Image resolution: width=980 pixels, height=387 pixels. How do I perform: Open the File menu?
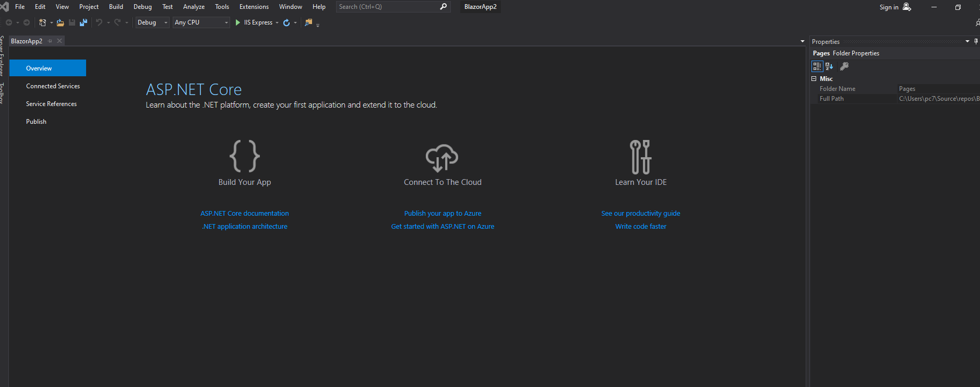(20, 7)
